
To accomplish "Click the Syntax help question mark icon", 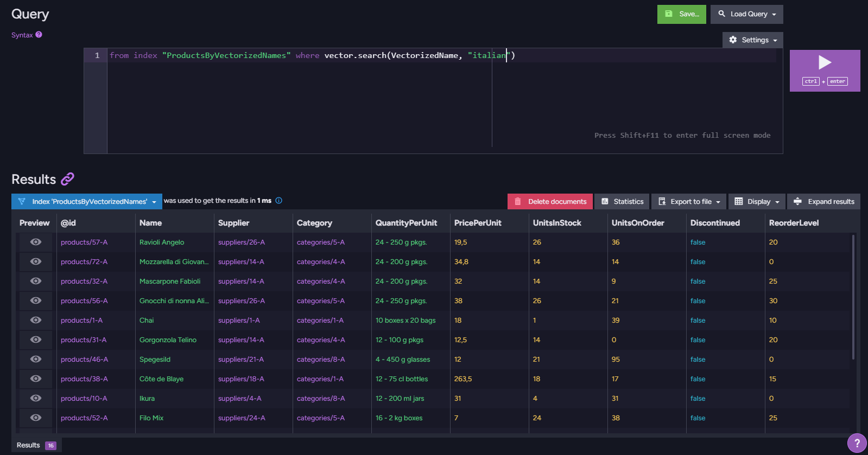I will click(39, 35).
